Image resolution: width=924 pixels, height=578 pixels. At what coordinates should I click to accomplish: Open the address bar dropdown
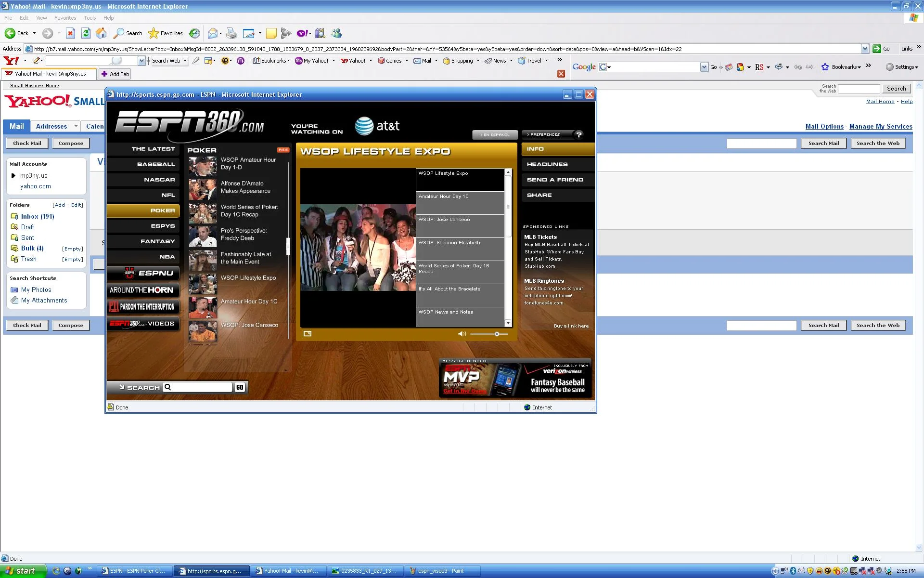[865, 49]
